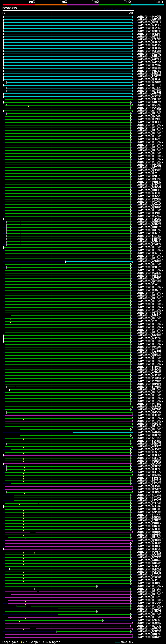The width and height of the screenshot is (166, 644).
Task: Click hit label UniRef100_A5D973
Action: click(x=149, y=176)
